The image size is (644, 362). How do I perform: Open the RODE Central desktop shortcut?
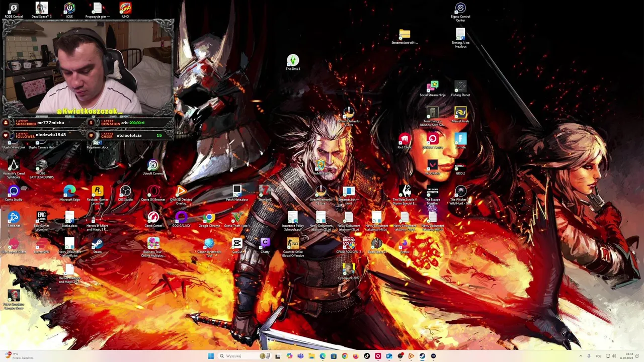click(14, 10)
